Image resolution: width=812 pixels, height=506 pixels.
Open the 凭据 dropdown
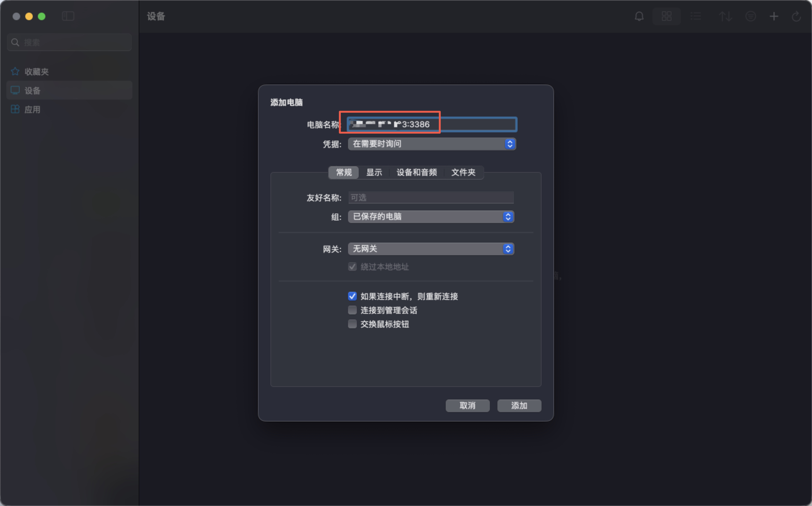(432, 144)
